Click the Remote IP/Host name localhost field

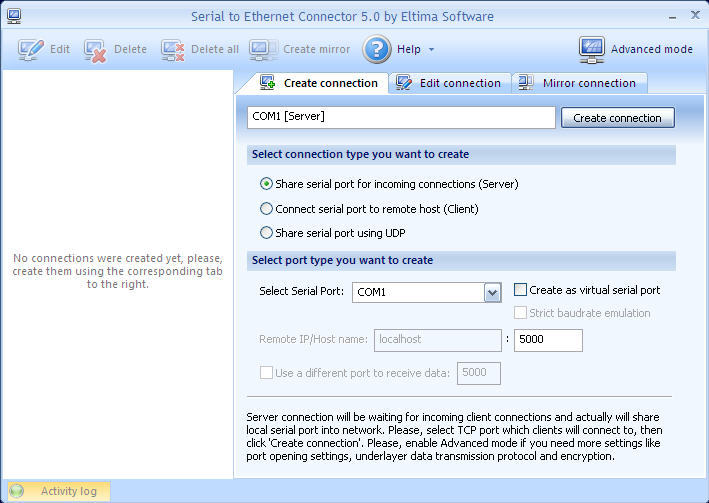pyautogui.click(x=438, y=340)
